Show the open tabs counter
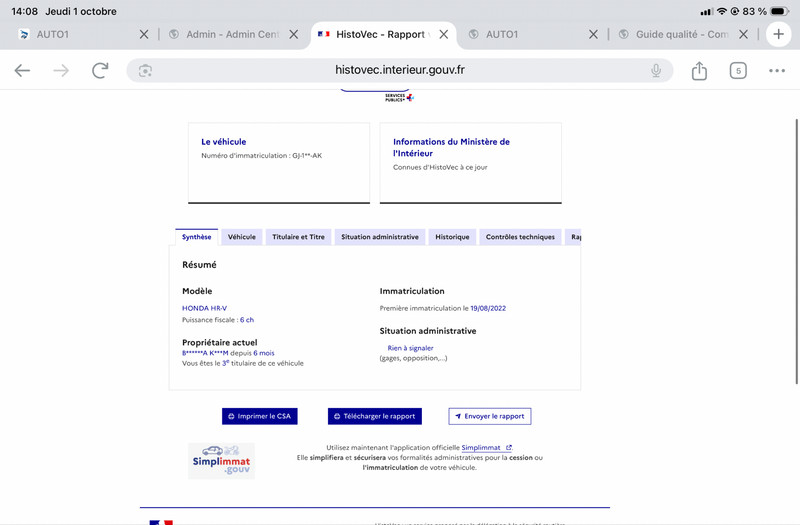Viewport: 800px width, 525px height. tap(738, 70)
